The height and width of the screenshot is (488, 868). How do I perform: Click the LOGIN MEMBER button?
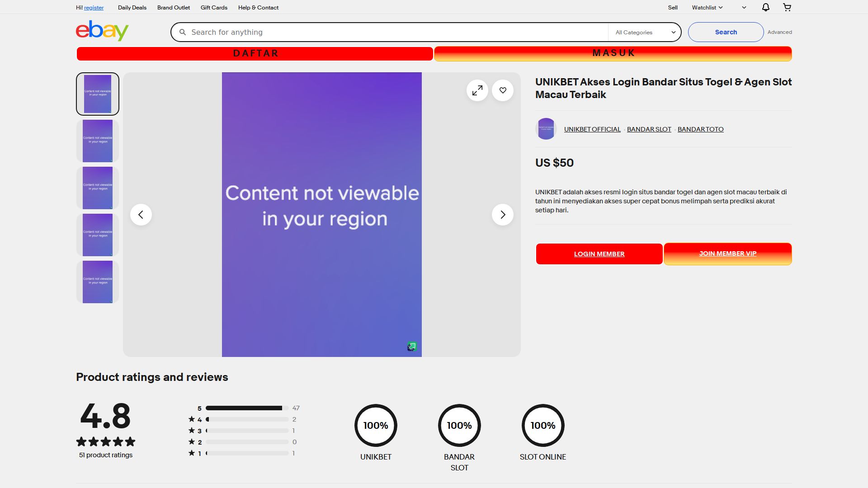(599, 254)
